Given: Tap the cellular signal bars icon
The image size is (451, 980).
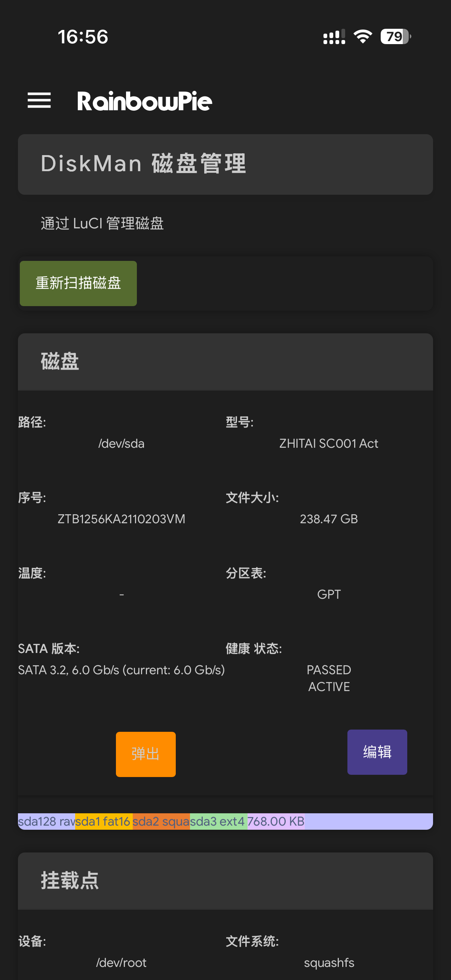Looking at the screenshot, I should (334, 37).
